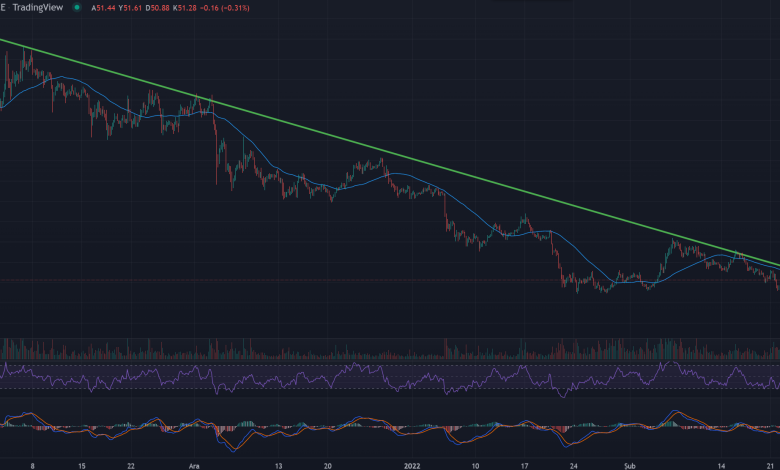This screenshot has height=470, width=780.
Task: Select the green descending trendline
Action: point(400,162)
